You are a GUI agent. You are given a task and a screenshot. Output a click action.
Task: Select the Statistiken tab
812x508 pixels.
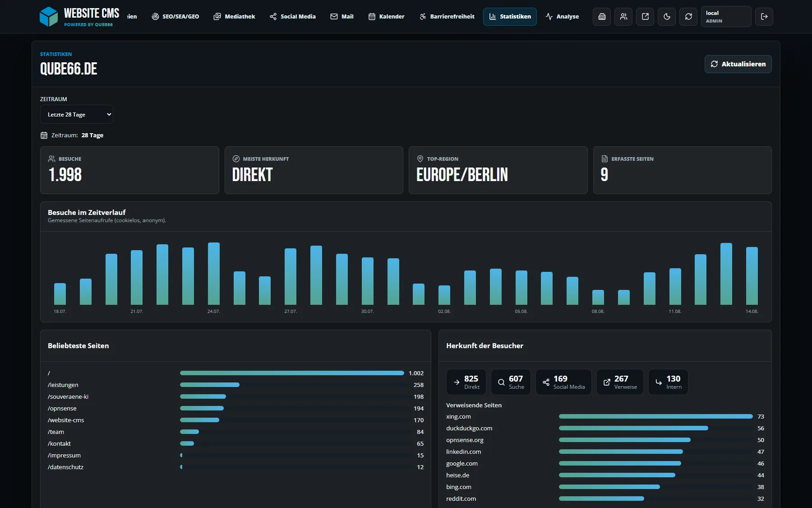510,17
